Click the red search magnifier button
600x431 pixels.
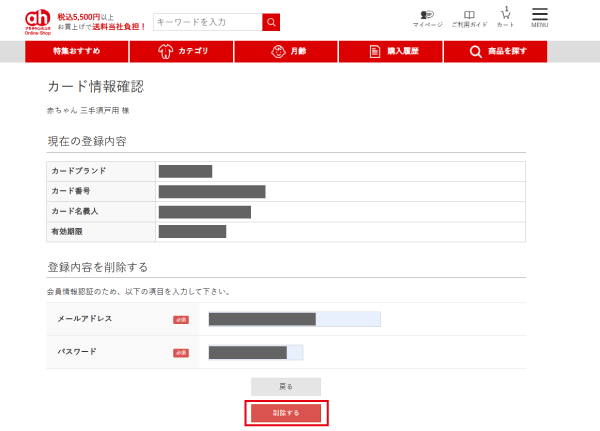point(271,22)
